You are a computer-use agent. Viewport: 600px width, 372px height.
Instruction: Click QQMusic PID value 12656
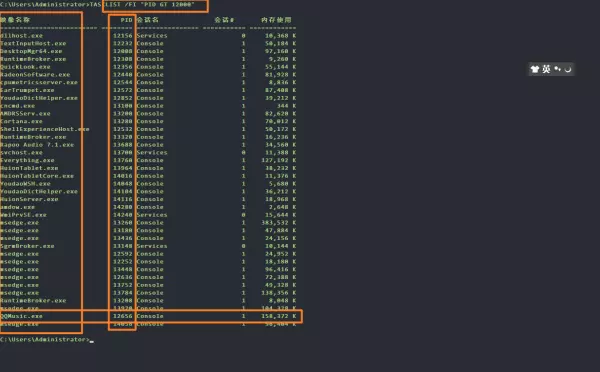(x=122, y=316)
